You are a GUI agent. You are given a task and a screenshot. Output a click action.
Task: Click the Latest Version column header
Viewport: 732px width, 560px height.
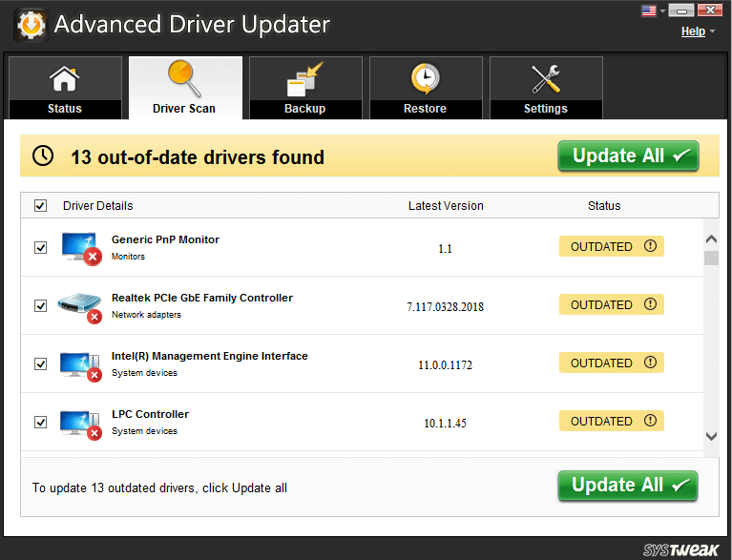[446, 206]
